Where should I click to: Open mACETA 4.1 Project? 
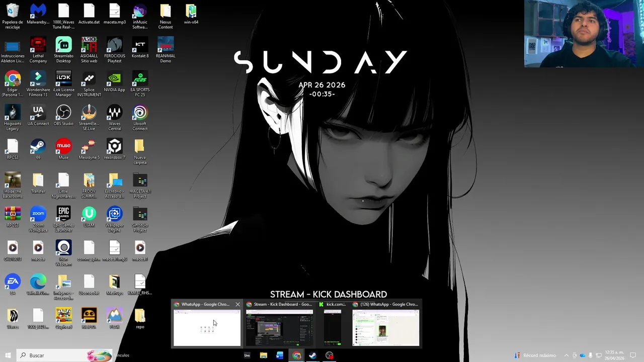[140, 185]
